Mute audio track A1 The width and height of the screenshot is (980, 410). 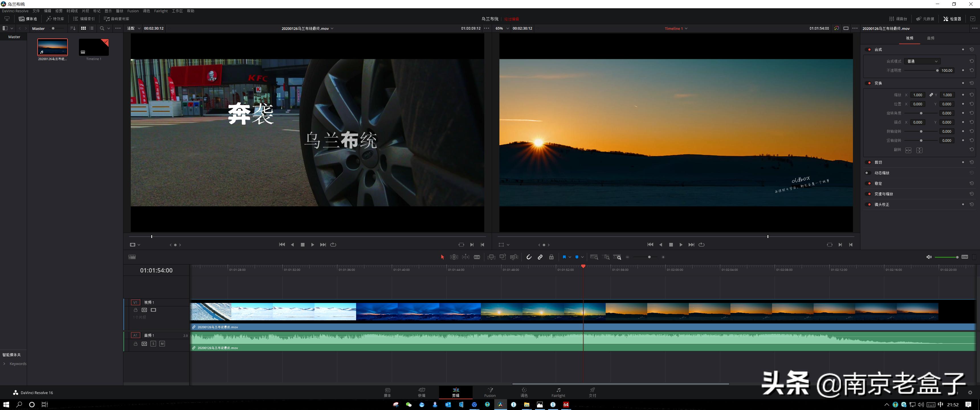162,344
